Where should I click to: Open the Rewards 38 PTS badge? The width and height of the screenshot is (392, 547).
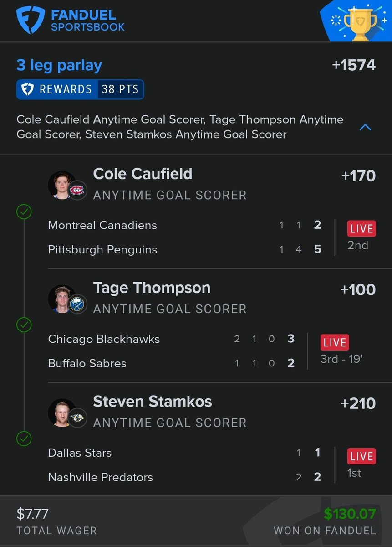(x=80, y=89)
